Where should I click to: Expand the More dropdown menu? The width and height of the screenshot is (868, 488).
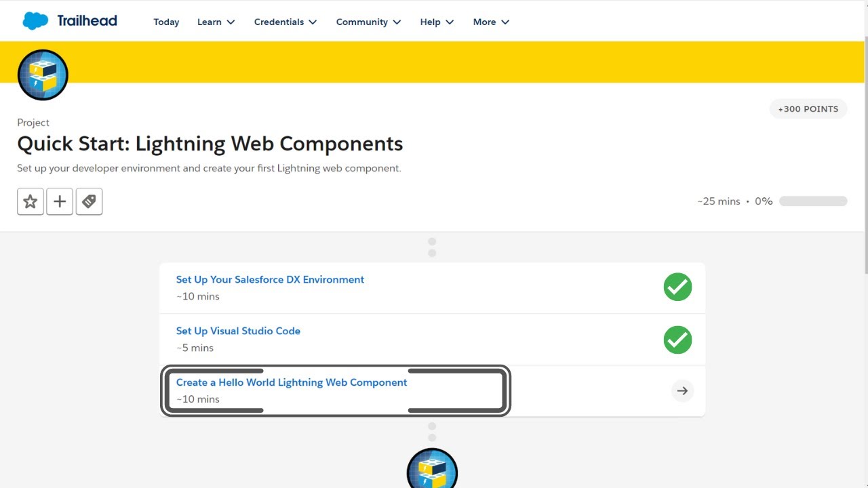coord(491,22)
